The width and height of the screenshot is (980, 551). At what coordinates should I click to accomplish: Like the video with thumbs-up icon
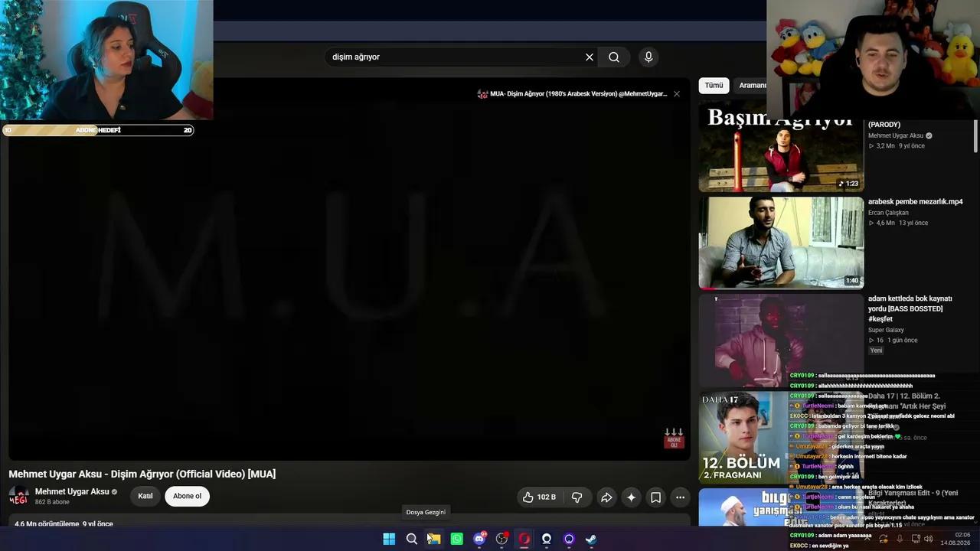(528, 497)
